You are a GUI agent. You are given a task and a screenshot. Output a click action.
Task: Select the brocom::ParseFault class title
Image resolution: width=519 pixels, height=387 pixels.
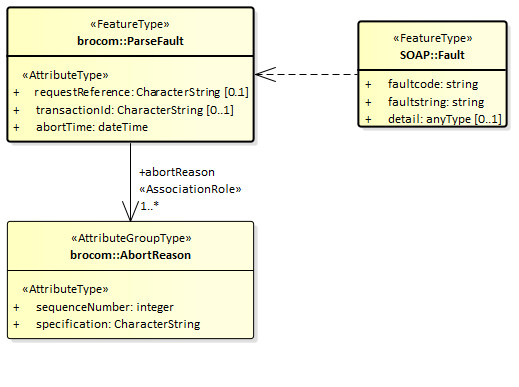(x=130, y=41)
